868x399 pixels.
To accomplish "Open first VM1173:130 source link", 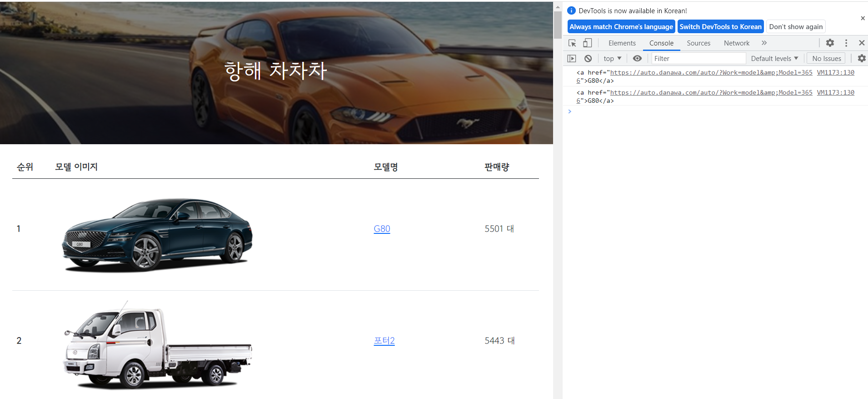I will 835,72.
